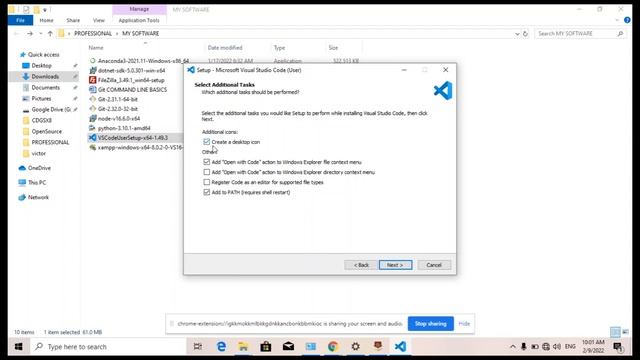Open Pictures in navigation pane
This screenshot has width=640, height=360.
click(41, 98)
